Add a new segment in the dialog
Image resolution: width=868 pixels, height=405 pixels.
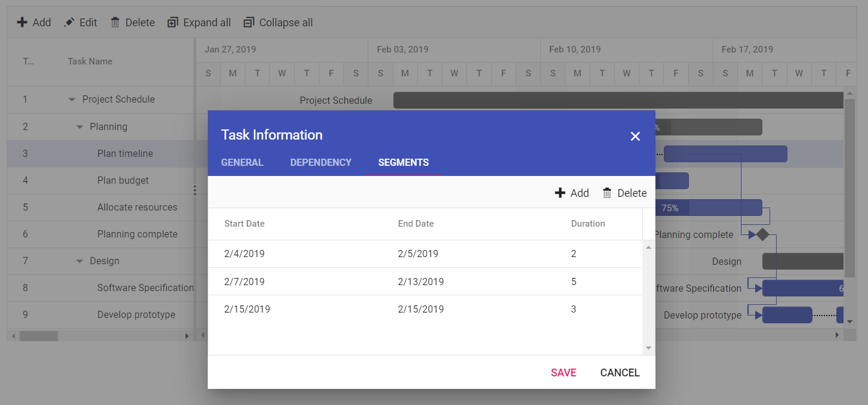click(572, 193)
